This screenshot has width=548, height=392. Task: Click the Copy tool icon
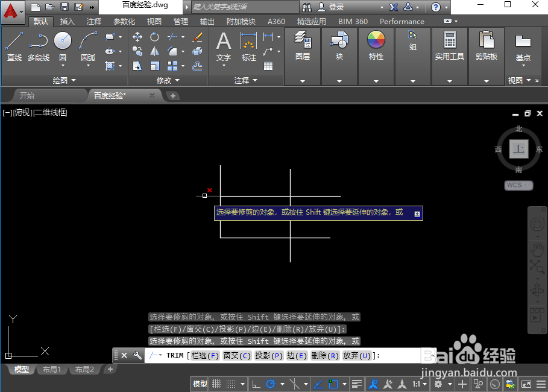tap(137, 52)
